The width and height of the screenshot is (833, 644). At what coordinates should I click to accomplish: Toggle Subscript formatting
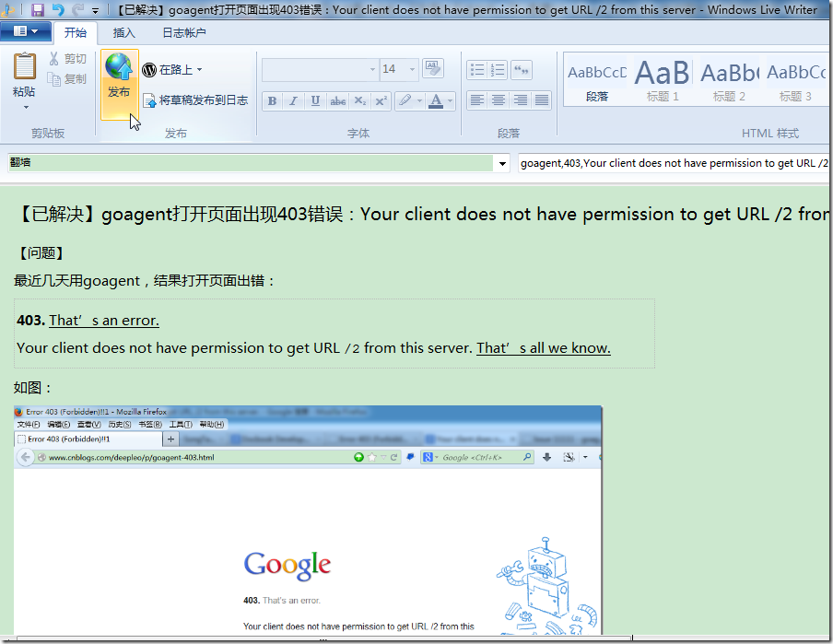pos(360,100)
